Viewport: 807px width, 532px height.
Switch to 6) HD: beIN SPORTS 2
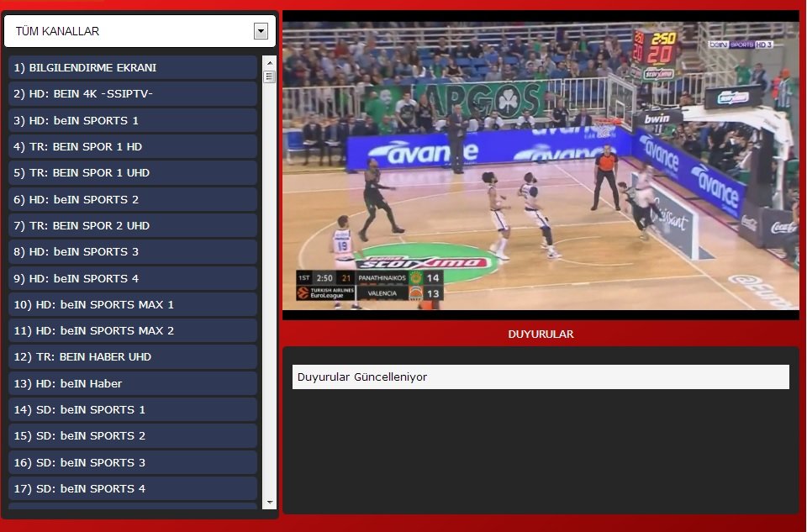tap(133, 199)
